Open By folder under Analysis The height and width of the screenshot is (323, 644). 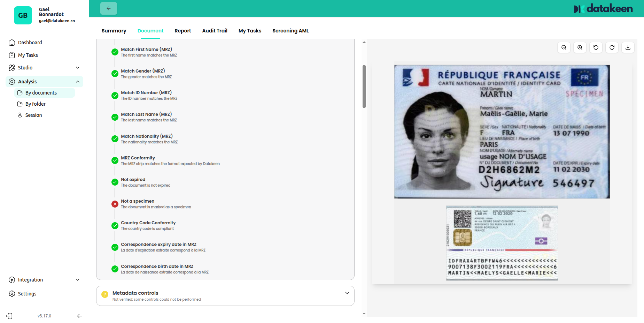(x=35, y=104)
